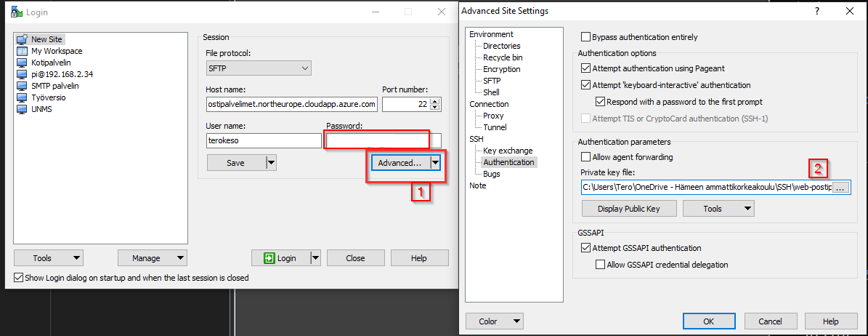Click Help in the Login dialog

coord(419,258)
